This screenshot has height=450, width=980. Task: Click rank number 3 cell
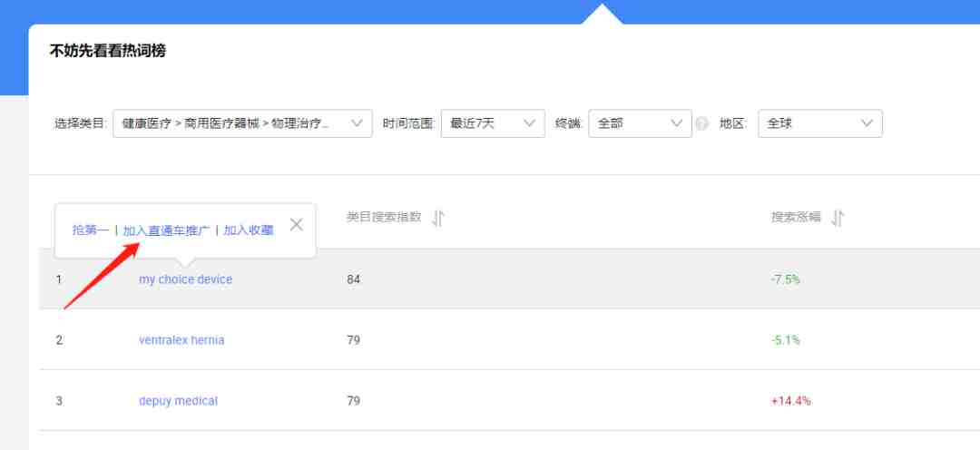coord(59,401)
